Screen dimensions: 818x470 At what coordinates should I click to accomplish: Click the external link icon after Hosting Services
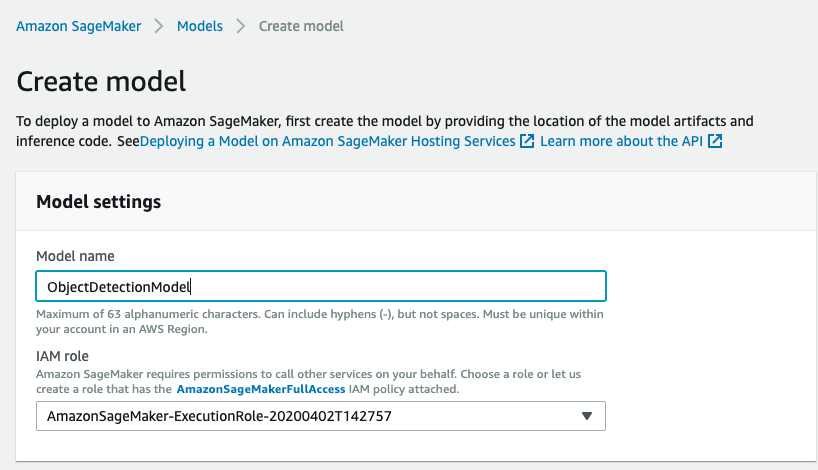pos(527,142)
